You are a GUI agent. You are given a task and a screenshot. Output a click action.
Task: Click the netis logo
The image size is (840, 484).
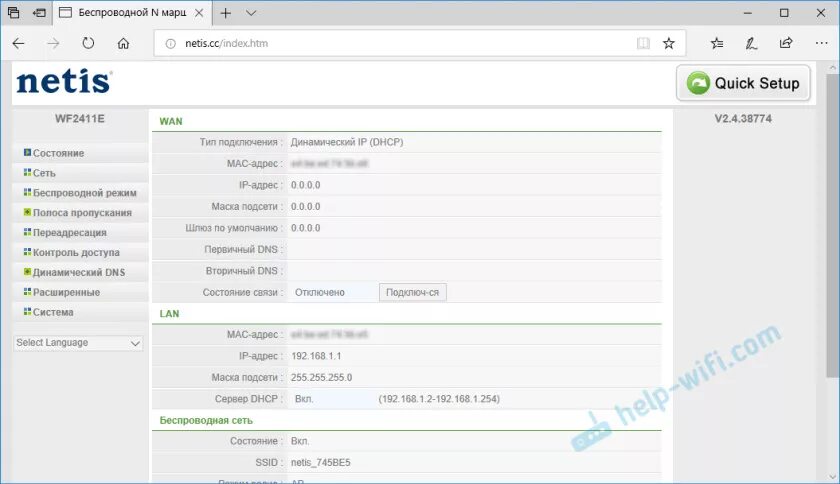pyautogui.click(x=64, y=83)
